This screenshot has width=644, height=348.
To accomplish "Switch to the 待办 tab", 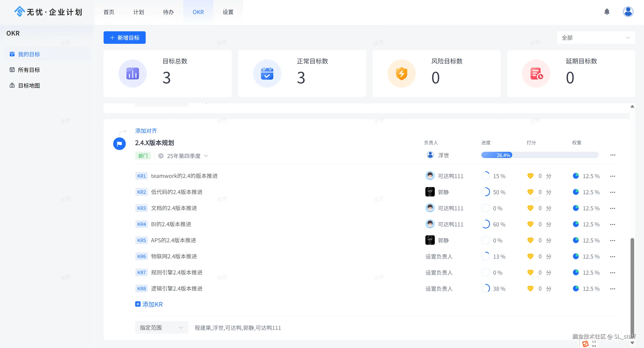I will click(168, 12).
